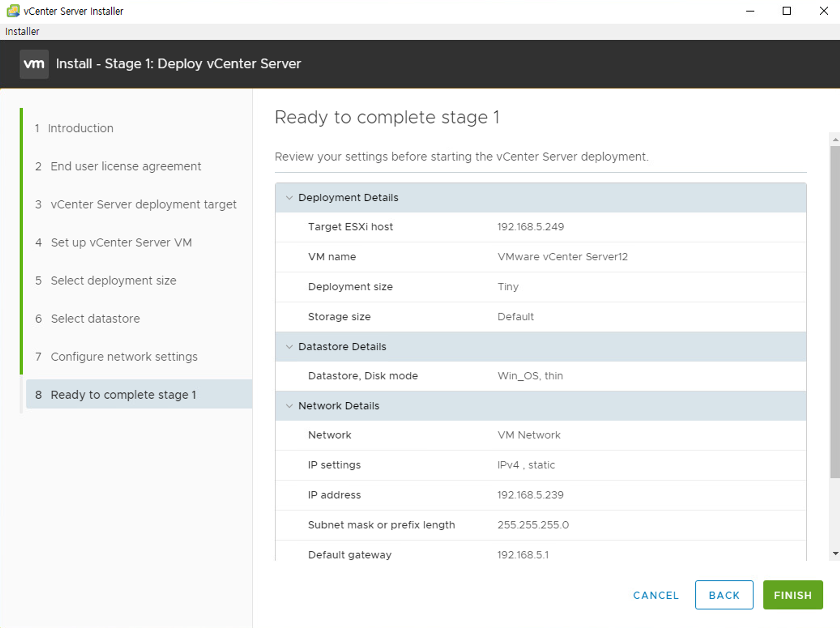Click the FINISH button
This screenshot has height=628, width=840.
coord(793,595)
